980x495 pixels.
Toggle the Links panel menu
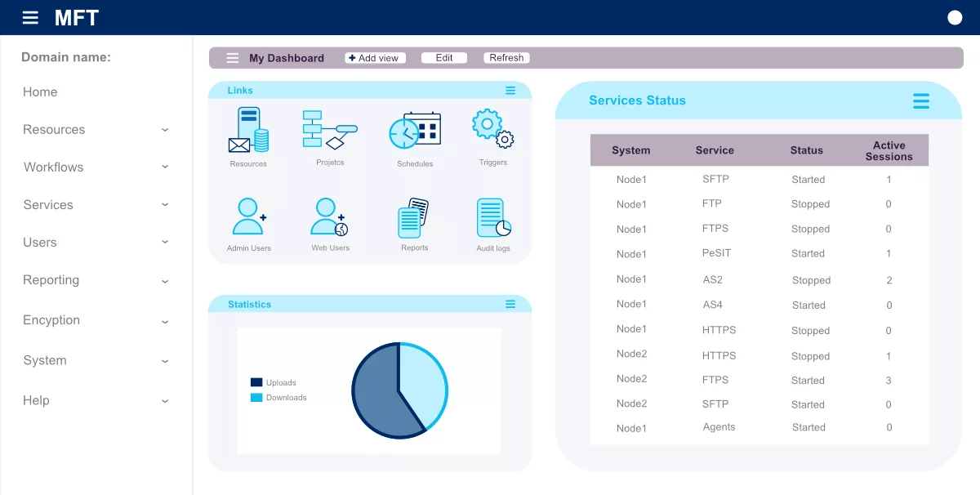pos(510,90)
